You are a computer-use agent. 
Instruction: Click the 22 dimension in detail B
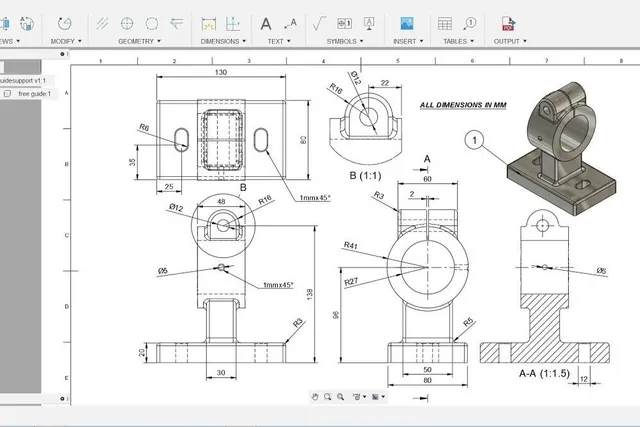[x=385, y=83]
